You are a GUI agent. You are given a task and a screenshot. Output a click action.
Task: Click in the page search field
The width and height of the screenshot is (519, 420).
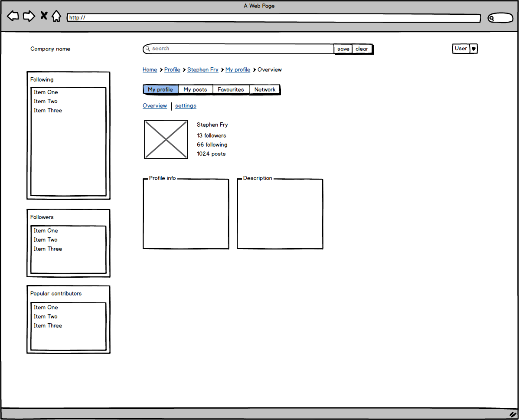coord(238,49)
